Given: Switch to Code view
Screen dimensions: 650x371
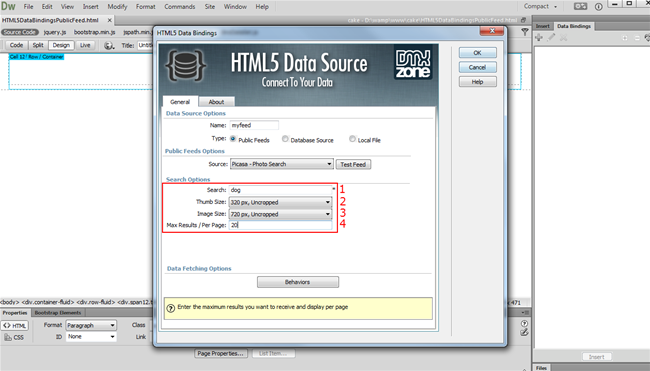Looking at the screenshot, I should [16, 45].
